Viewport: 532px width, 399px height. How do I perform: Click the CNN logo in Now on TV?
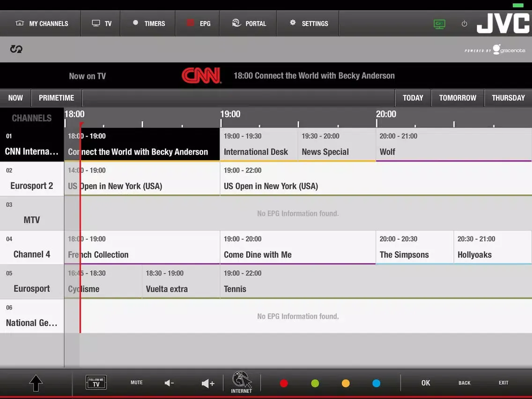(201, 75)
